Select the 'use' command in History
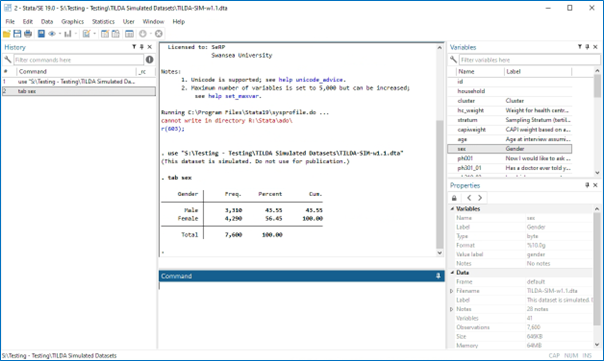 pyautogui.click(x=79, y=82)
